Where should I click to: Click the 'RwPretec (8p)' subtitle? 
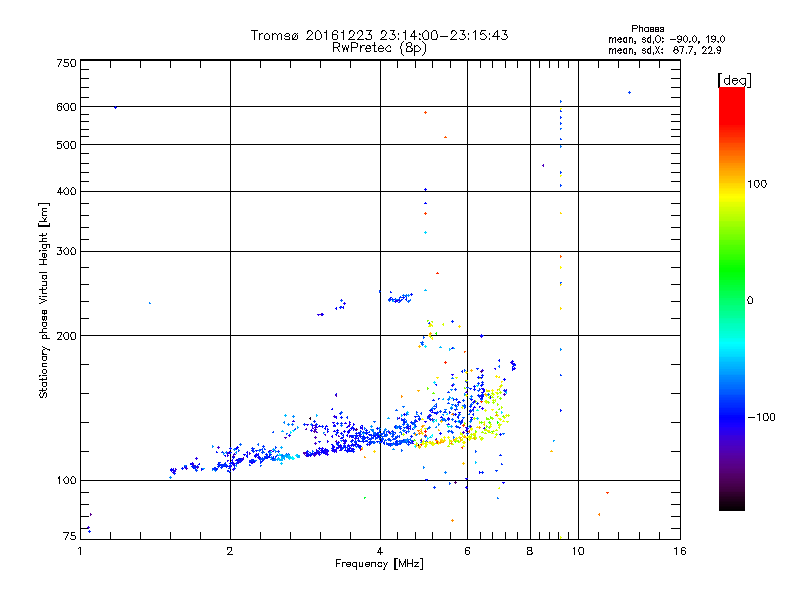click(x=379, y=48)
